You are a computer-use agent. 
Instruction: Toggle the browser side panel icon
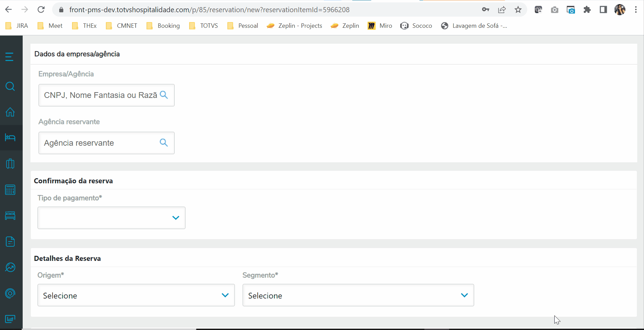tap(603, 10)
